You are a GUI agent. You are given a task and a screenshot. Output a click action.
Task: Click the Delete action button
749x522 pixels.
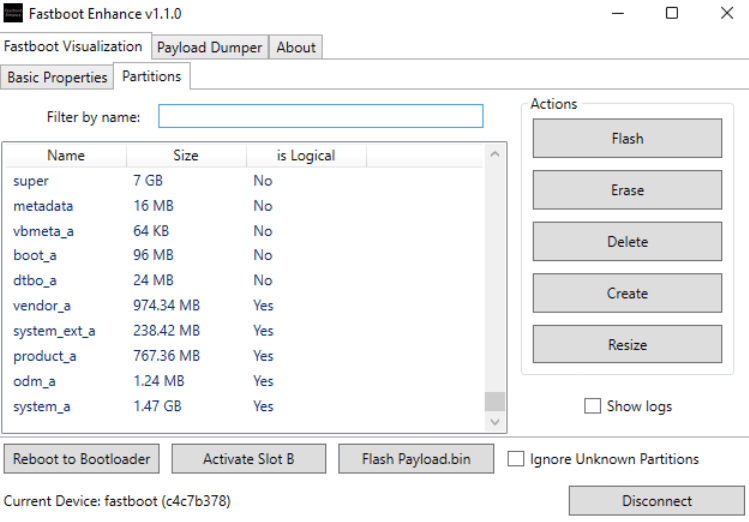click(627, 242)
